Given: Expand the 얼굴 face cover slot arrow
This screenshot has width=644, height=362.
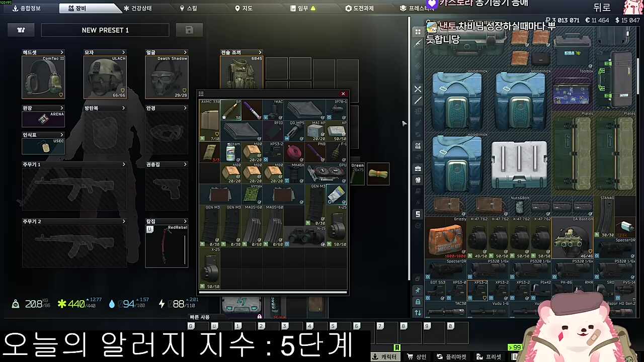Looking at the screenshot, I should tap(185, 52).
